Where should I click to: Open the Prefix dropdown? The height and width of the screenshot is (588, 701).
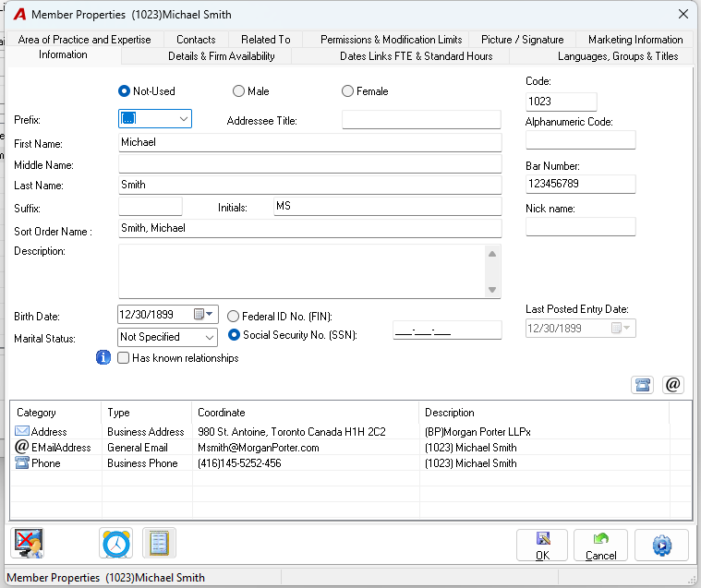pyautogui.click(x=183, y=119)
